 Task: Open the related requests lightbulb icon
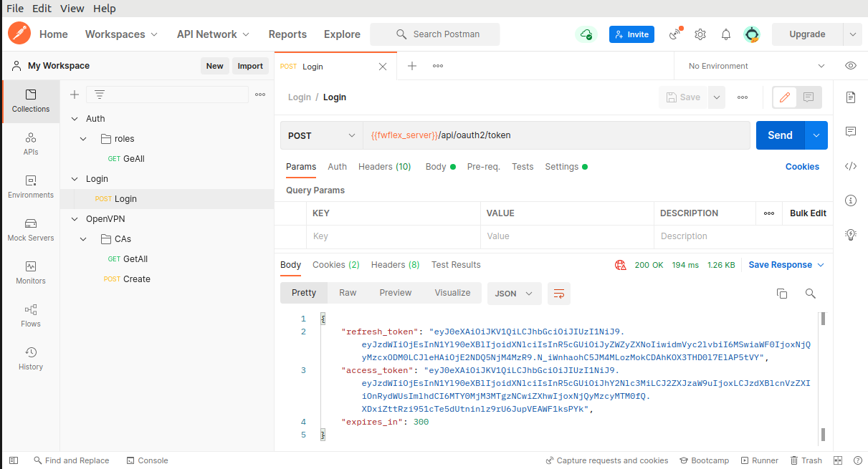(851, 234)
